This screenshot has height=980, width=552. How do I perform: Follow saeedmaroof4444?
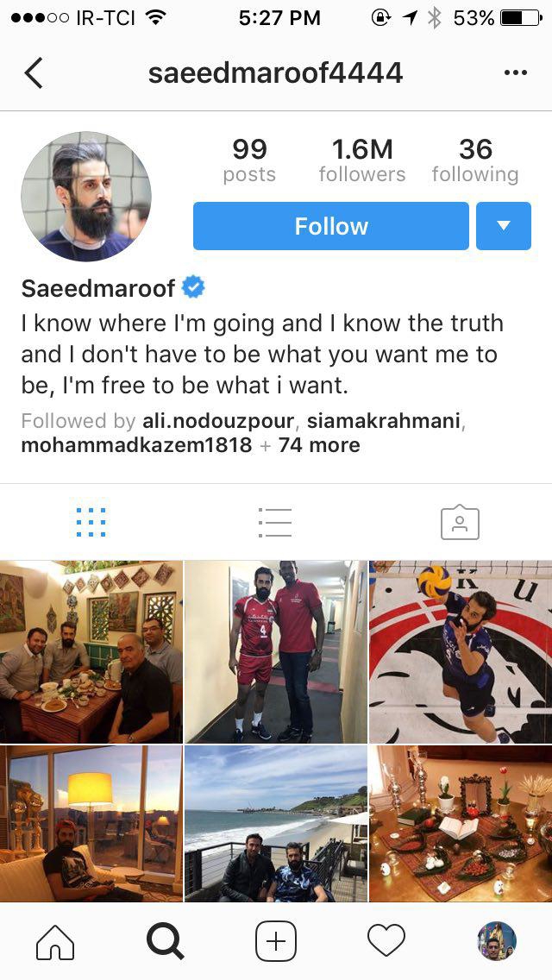click(330, 226)
